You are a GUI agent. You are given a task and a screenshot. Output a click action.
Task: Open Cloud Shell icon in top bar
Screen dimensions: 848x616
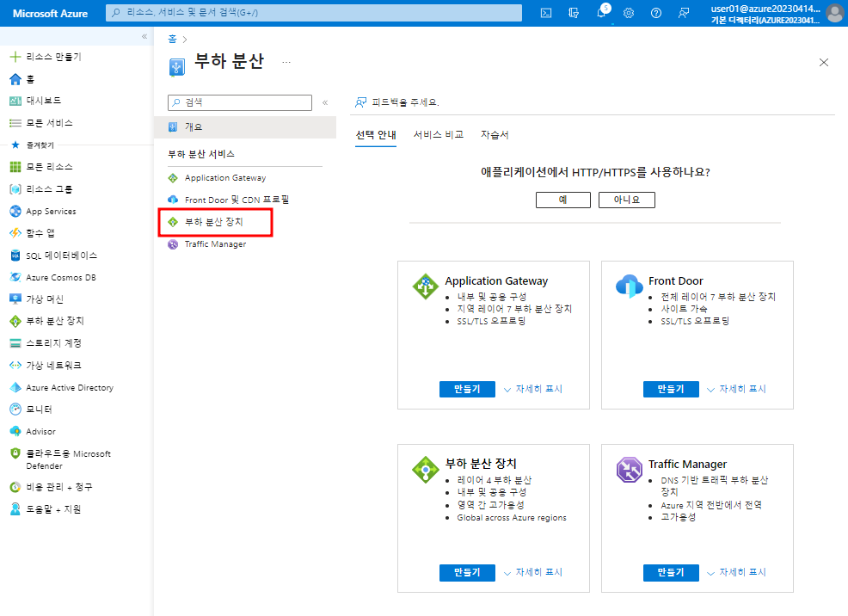546,13
